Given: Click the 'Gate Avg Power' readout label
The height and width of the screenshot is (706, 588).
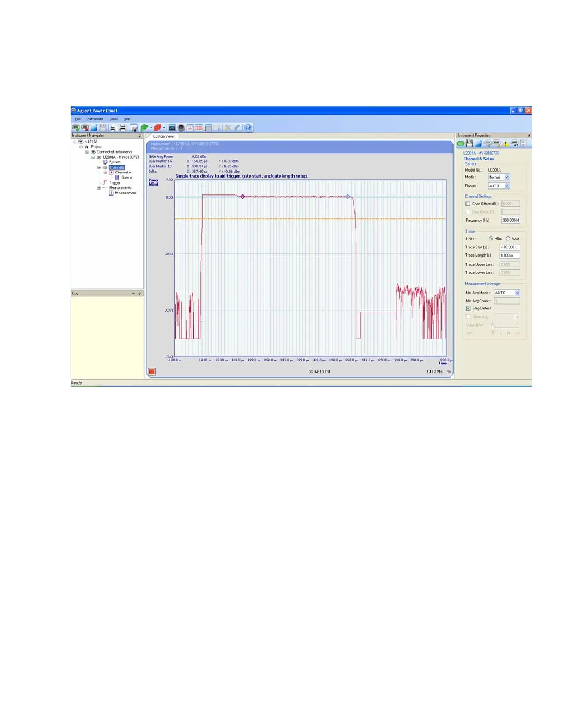Looking at the screenshot, I should pos(161,156).
